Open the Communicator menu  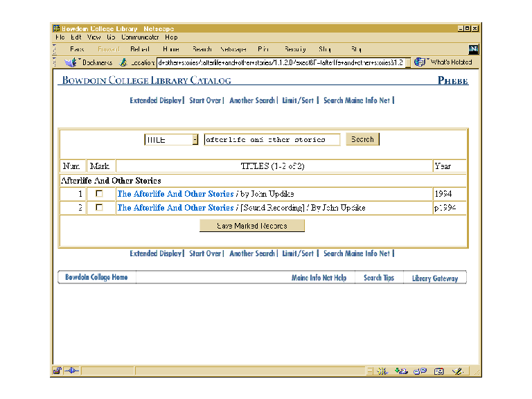(140, 37)
